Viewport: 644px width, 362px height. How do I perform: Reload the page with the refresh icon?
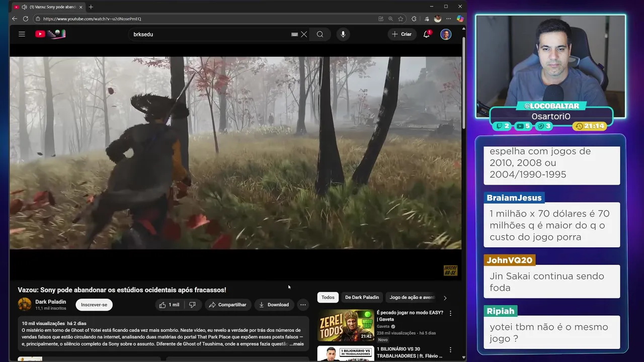tap(26, 19)
